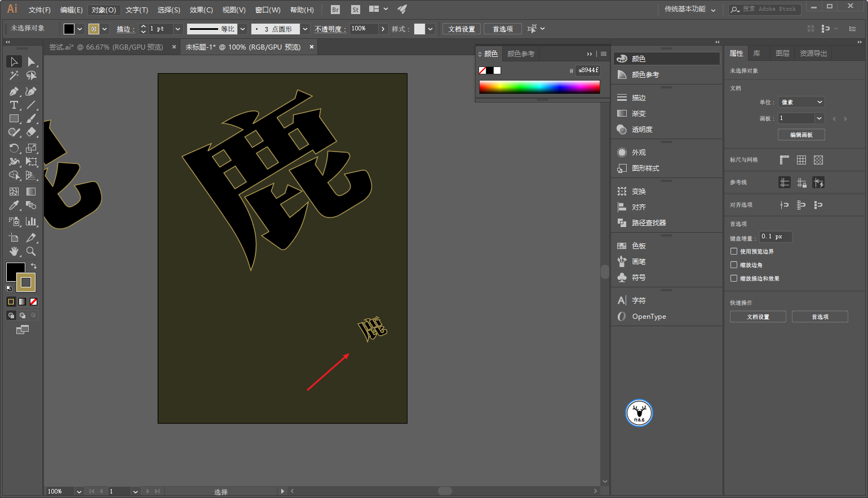
Task: Select the Zoom tool
Action: (31, 251)
